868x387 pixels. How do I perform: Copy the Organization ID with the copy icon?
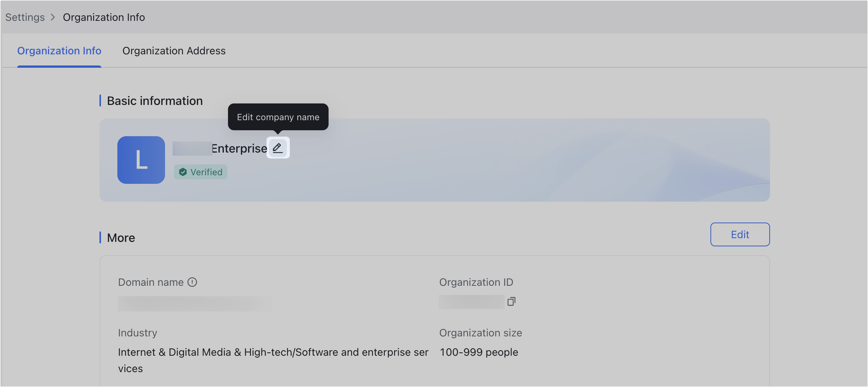[511, 301]
